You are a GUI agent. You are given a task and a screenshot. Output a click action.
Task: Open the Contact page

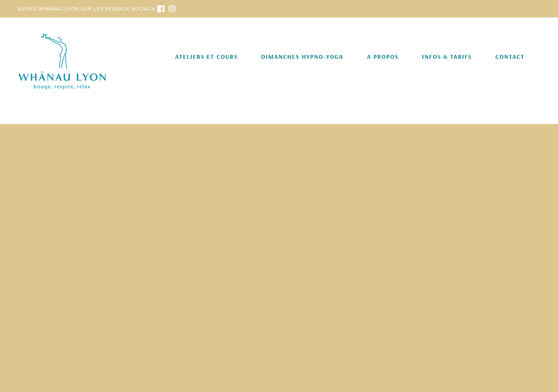pos(510,57)
